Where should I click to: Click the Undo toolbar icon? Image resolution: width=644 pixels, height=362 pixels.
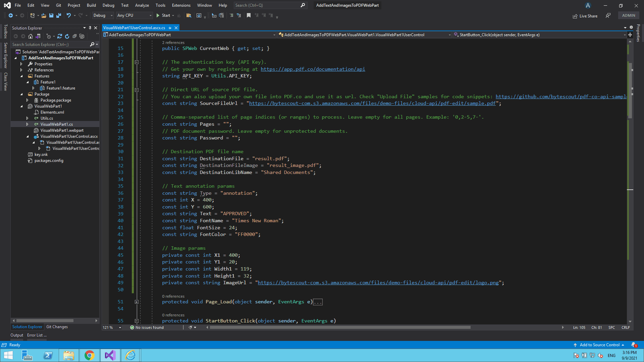coord(69,15)
